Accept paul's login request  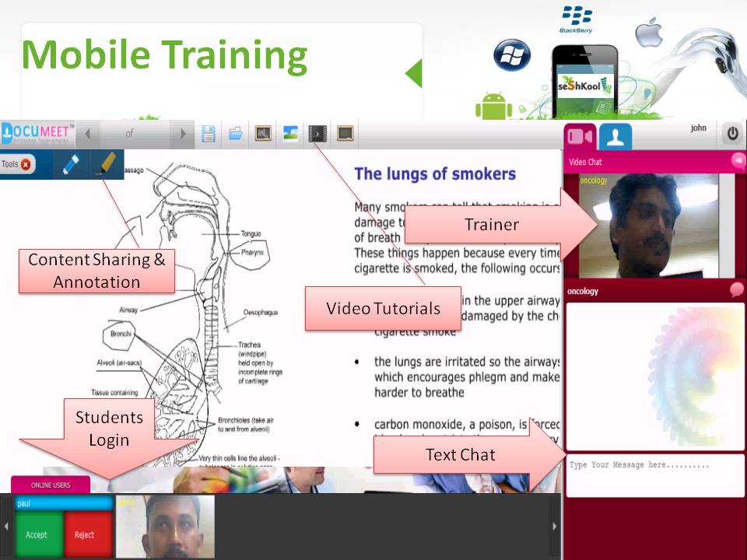click(37, 534)
